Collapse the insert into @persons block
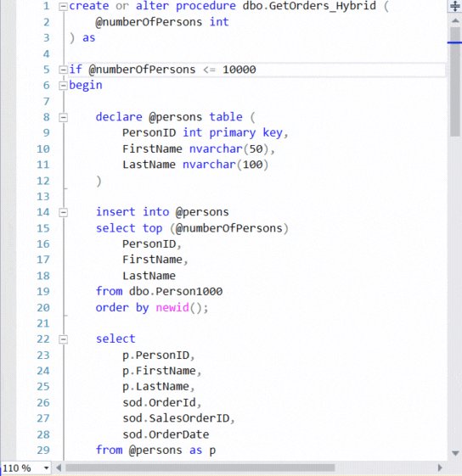 (x=63, y=212)
